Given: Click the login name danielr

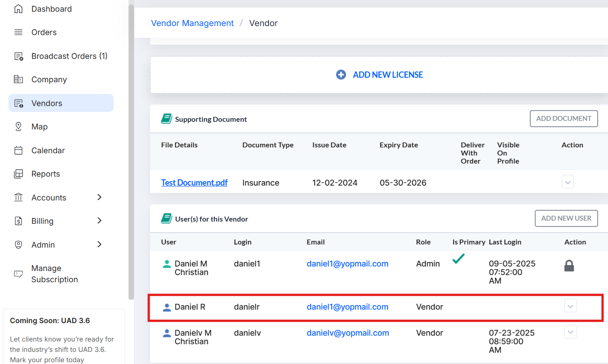Looking at the screenshot, I should pos(247,307).
